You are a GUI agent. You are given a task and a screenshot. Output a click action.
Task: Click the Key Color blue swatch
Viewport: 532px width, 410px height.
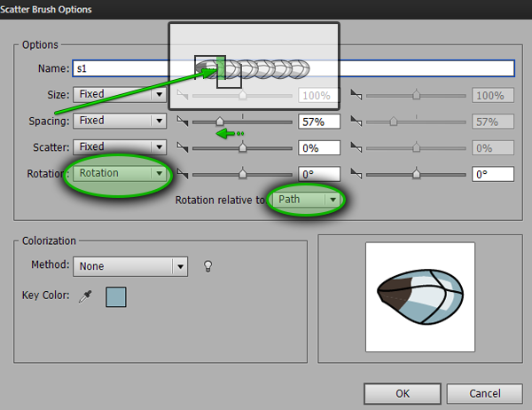pyautogui.click(x=116, y=296)
